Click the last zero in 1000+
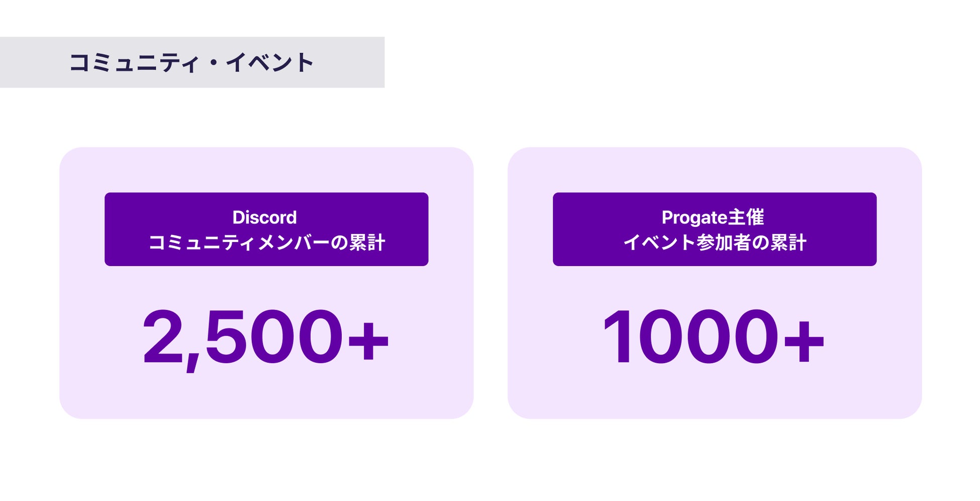 pyautogui.click(x=756, y=336)
